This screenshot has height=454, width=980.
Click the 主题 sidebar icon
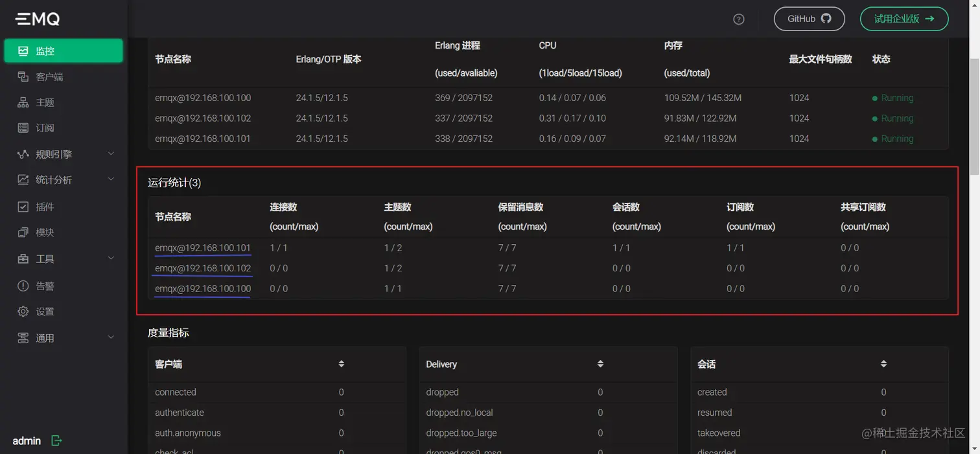(23, 102)
